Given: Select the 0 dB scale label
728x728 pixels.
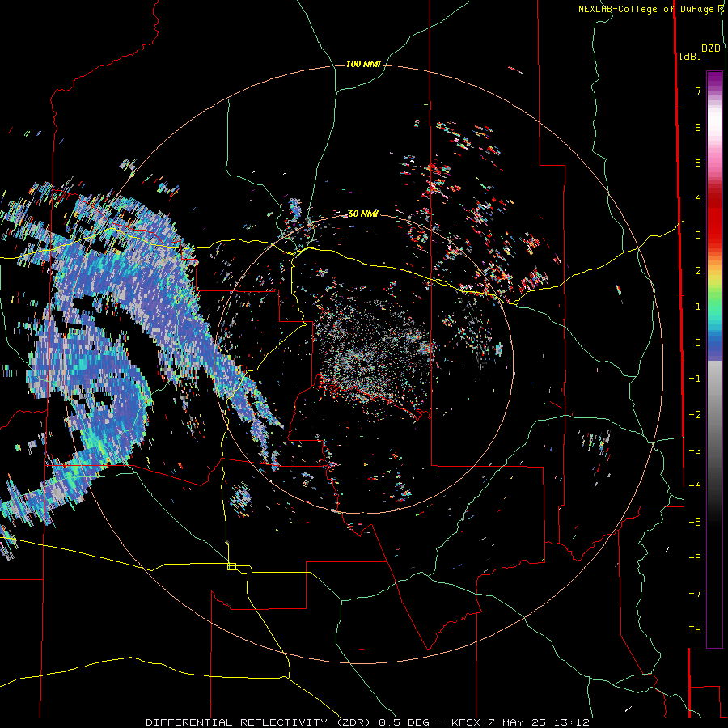Looking at the screenshot, I should [x=698, y=343].
